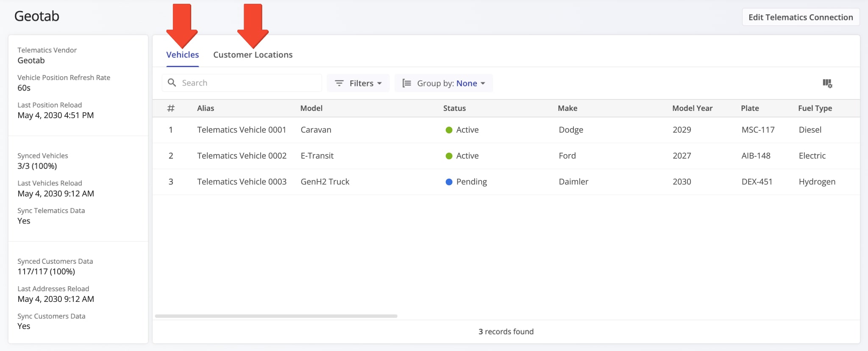Click the Electric fuel type cell
The height and width of the screenshot is (351, 868).
pos(812,156)
